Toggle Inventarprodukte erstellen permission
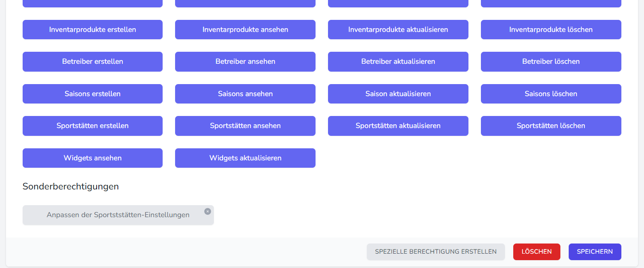The height and width of the screenshot is (268, 644). 92,30
